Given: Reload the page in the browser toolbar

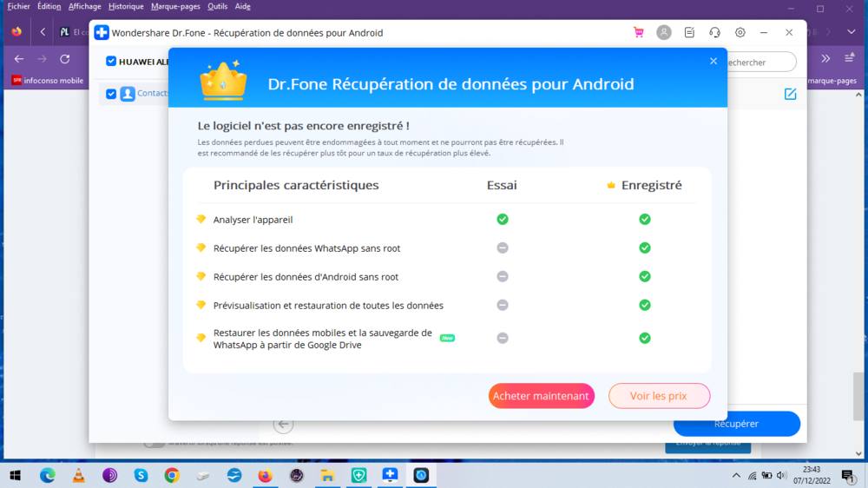Looking at the screenshot, I should 64,59.
